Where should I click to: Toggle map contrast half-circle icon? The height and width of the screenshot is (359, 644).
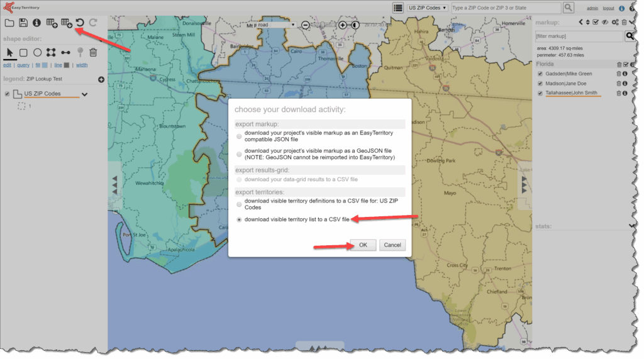356,26
